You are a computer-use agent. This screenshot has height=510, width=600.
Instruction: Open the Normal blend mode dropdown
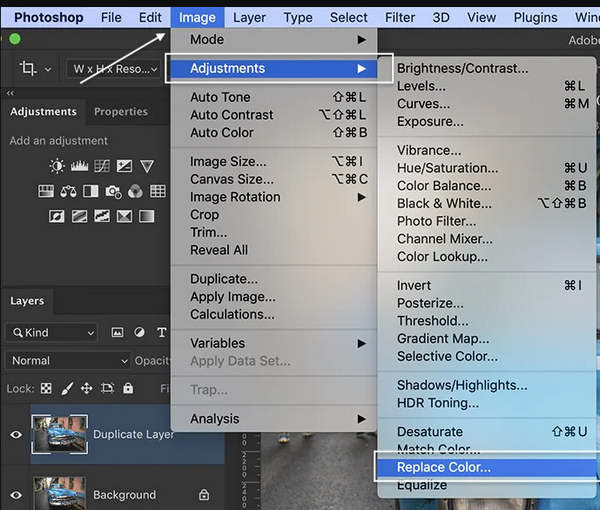pyautogui.click(x=68, y=360)
